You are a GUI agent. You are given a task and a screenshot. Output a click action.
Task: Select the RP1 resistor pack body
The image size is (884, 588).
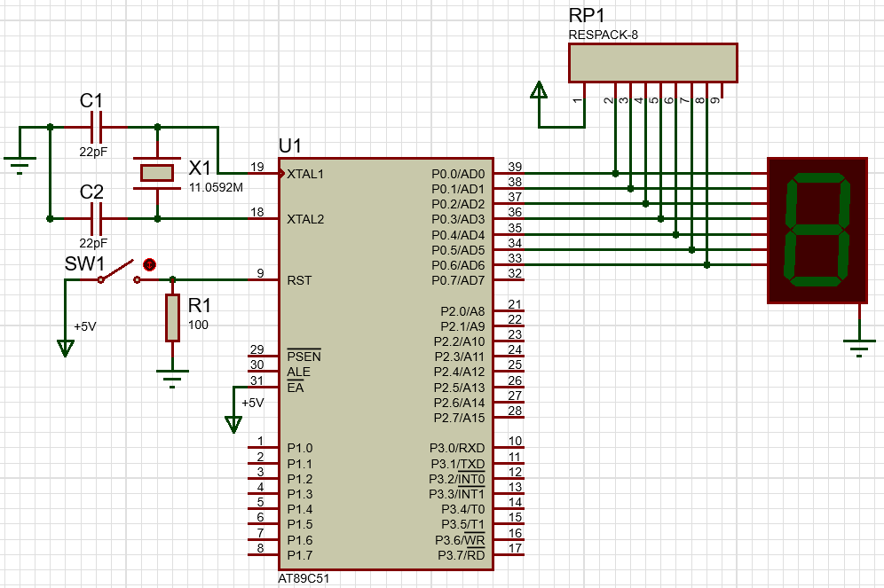pyautogui.click(x=653, y=63)
